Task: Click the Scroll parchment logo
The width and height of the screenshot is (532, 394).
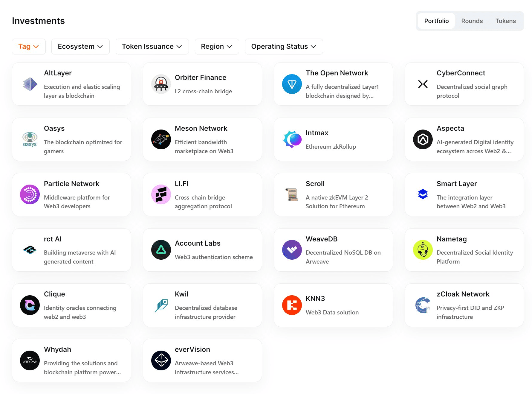Action: [292, 194]
